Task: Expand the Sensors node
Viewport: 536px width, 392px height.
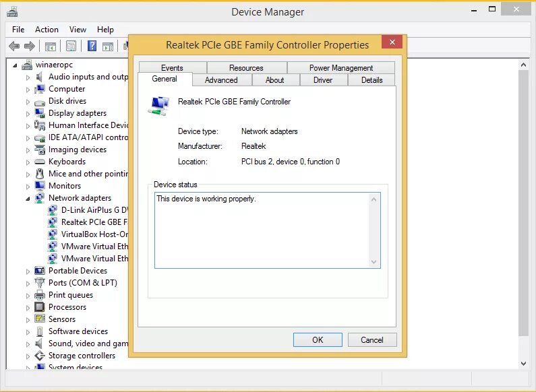Action: click(x=28, y=320)
